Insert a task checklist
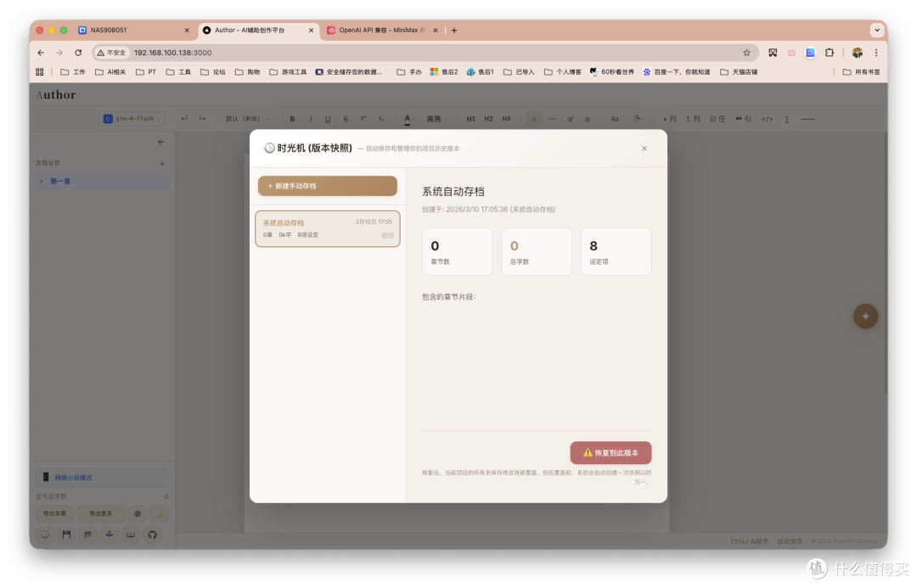Screen dimensions: 917x588 click(x=717, y=119)
